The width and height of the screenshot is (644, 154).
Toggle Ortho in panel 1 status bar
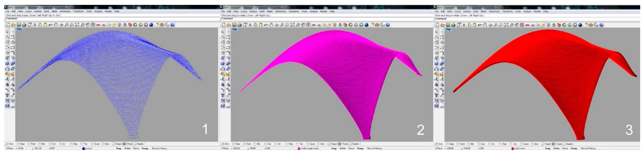coord(127,149)
